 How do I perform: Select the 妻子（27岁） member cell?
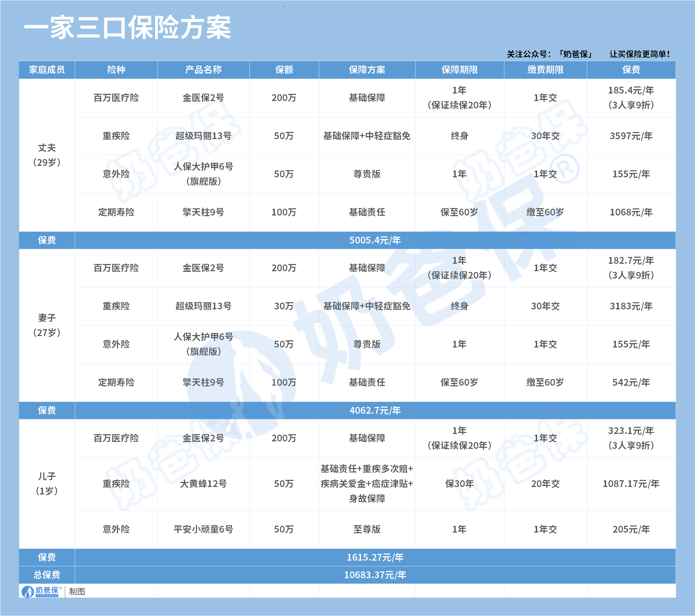point(47,325)
